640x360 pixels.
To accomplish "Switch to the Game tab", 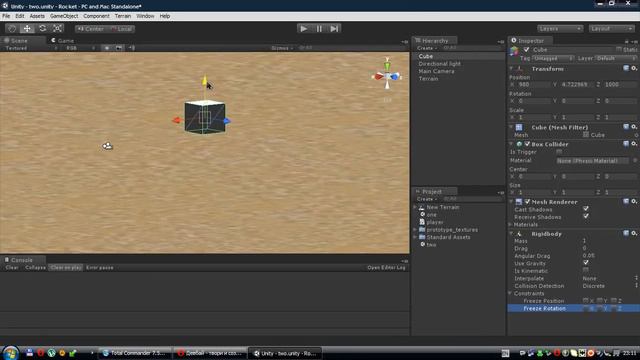I will click(63, 40).
